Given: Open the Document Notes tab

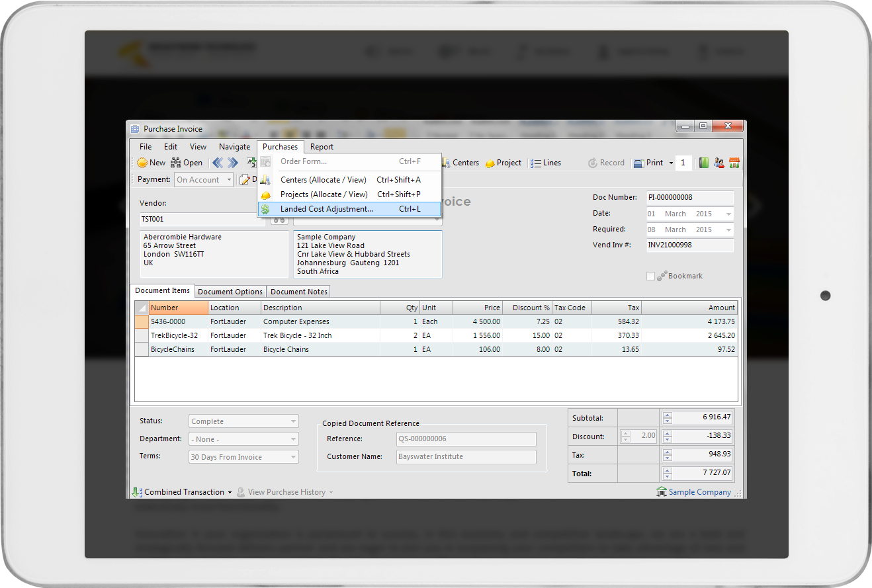Looking at the screenshot, I should pyautogui.click(x=298, y=292).
